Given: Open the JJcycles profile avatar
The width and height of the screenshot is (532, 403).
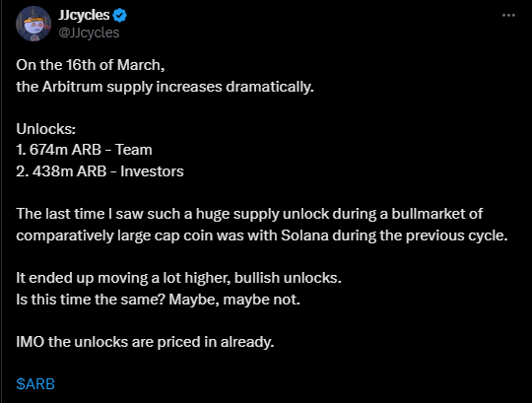Looking at the screenshot, I should coord(33,24).
